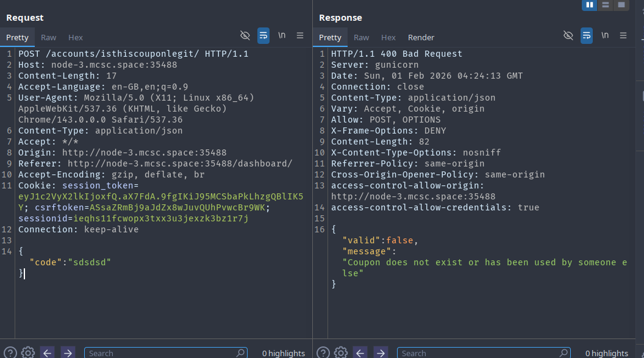Toggle hidden characters eye icon in Response
This screenshot has width=644, height=358.
(568, 35)
